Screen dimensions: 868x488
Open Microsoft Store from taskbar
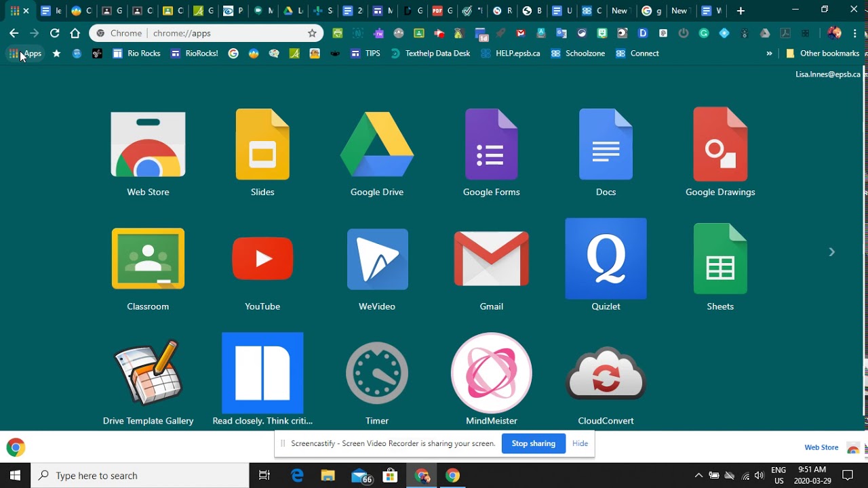coord(391,476)
